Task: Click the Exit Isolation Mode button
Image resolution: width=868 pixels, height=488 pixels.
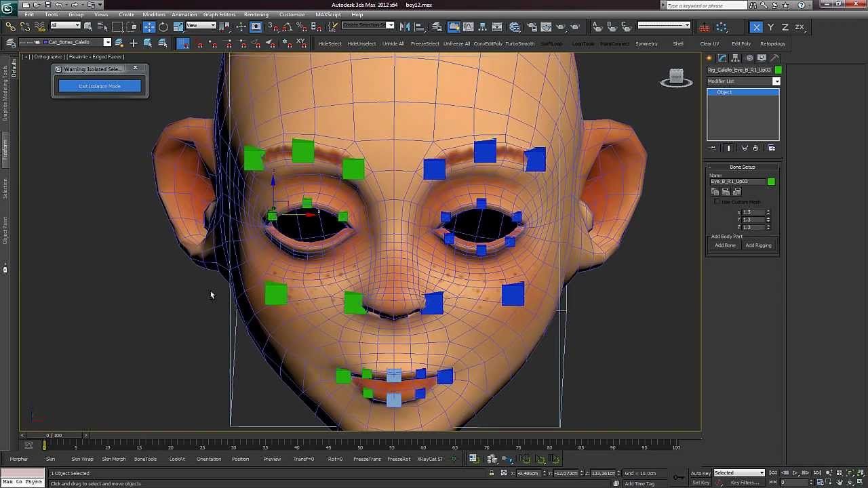Action: tap(100, 86)
